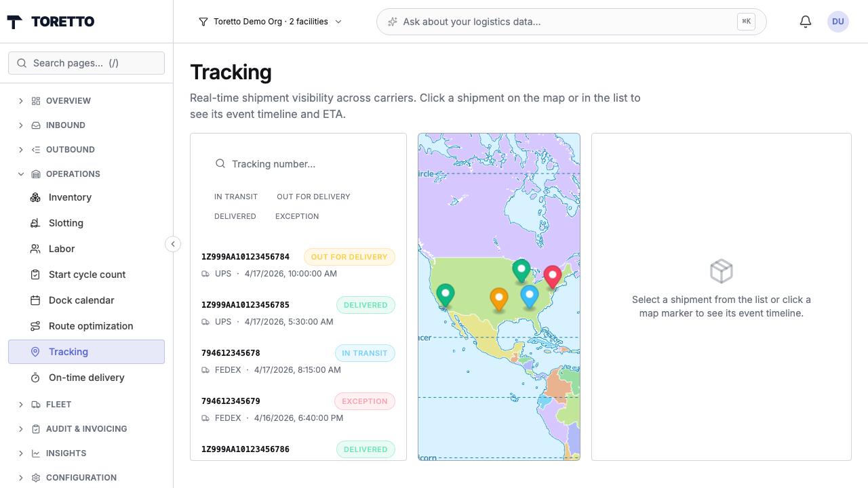Click the Slotting forklift icon
The height and width of the screenshot is (488, 868).
tap(35, 223)
